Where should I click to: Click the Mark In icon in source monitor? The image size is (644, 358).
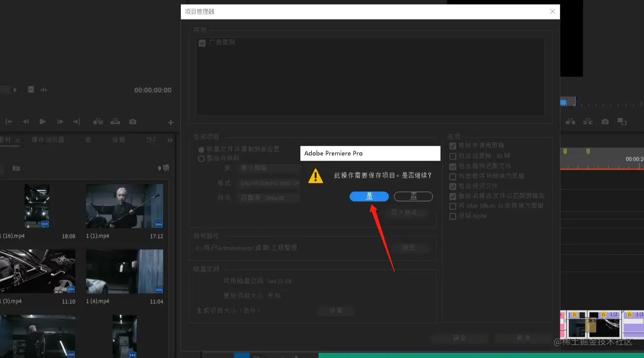coord(9,121)
